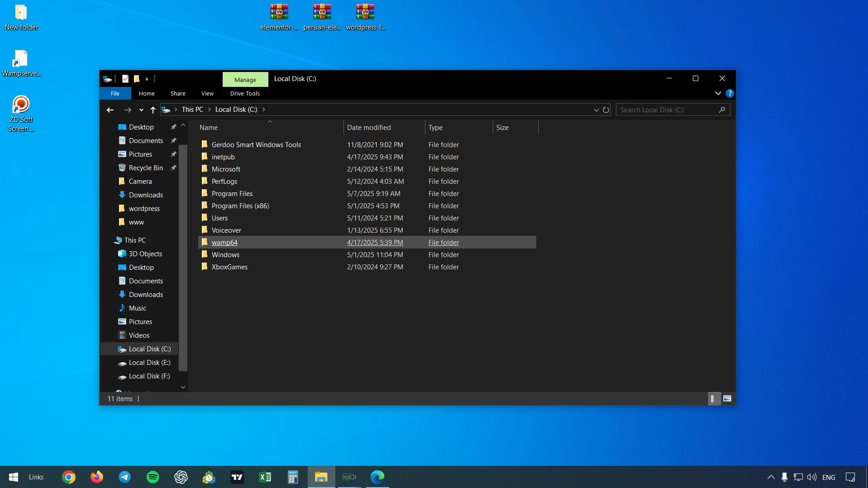Switch to Details view layout
Screen dimensions: 868x488
click(x=714, y=398)
